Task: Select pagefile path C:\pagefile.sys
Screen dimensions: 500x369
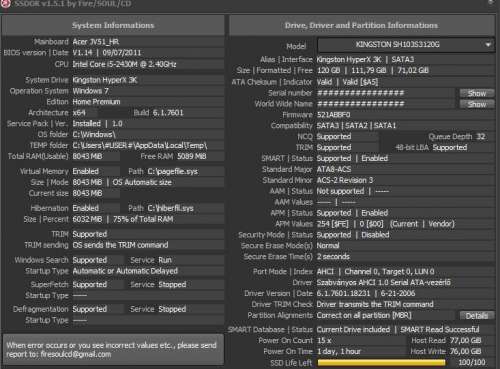Action: coord(173,171)
